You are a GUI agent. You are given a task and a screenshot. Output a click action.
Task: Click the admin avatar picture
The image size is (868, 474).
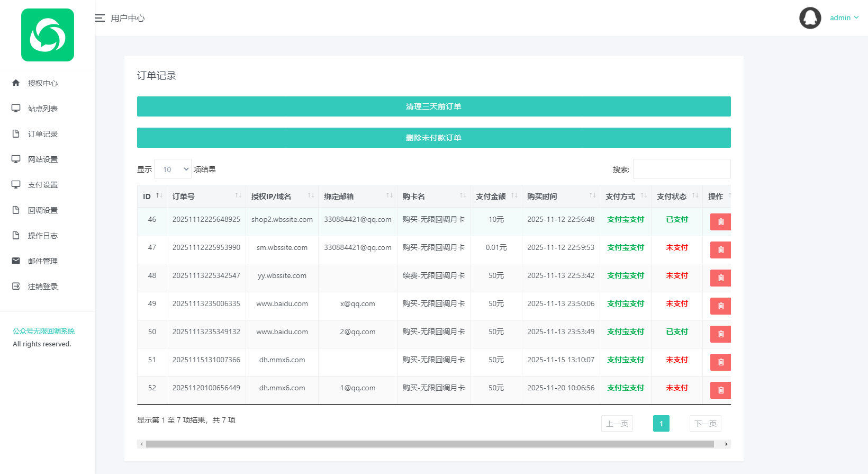pyautogui.click(x=810, y=18)
